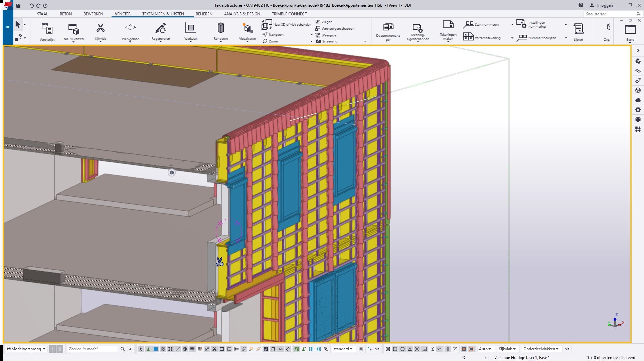Open the blue file menu button
Image resolution: width=644 pixels, height=361 pixels.
pos(8,28)
